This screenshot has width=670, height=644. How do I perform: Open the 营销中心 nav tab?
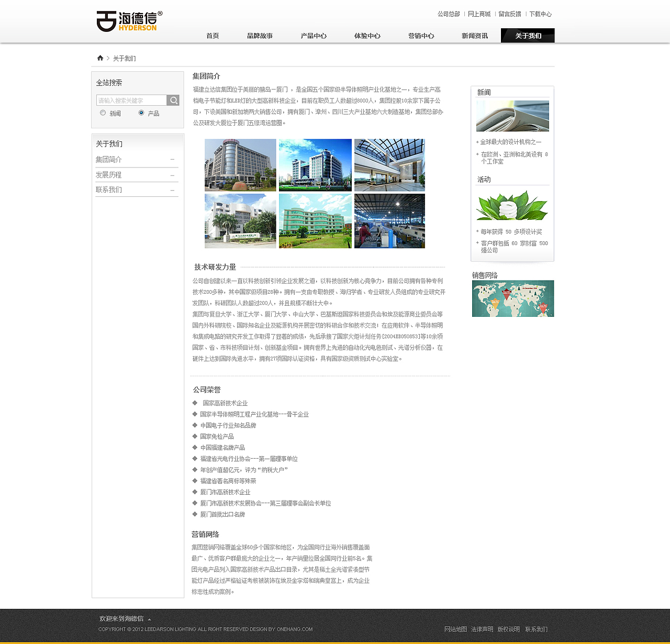coord(421,36)
